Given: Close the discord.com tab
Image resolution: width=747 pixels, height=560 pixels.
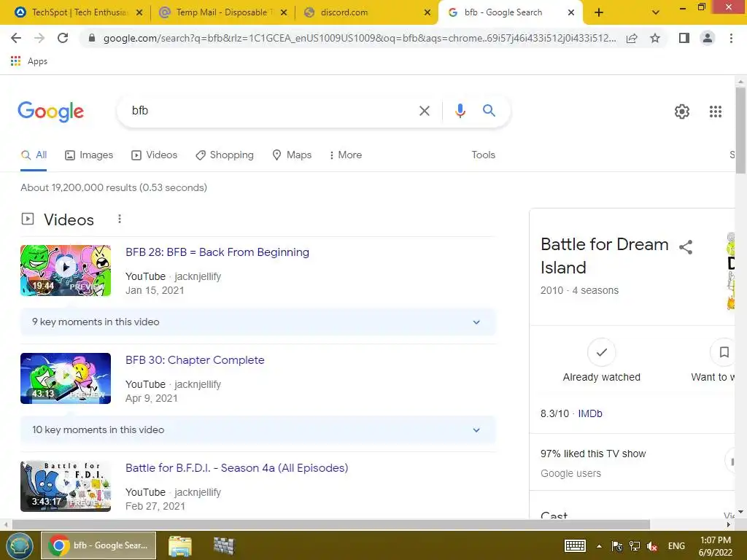Looking at the screenshot, I should click(x=427, y=13).
